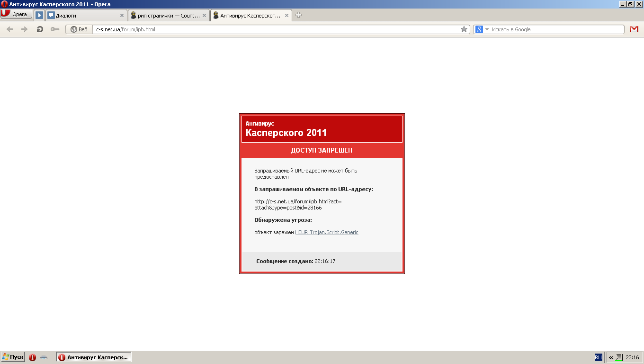The width and height of the screenshot is (644, 364).
Task: Minimize the Opera window
Action: pos(622,4)
